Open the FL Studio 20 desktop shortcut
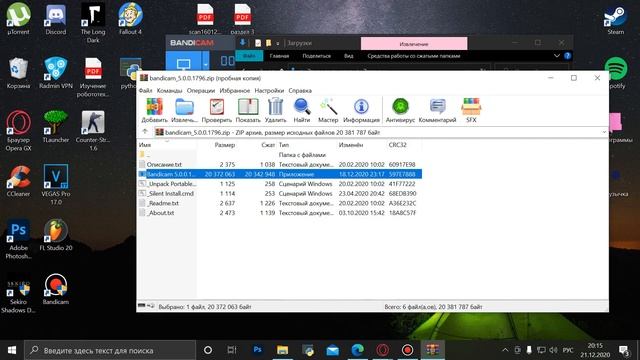 (56, 235)
